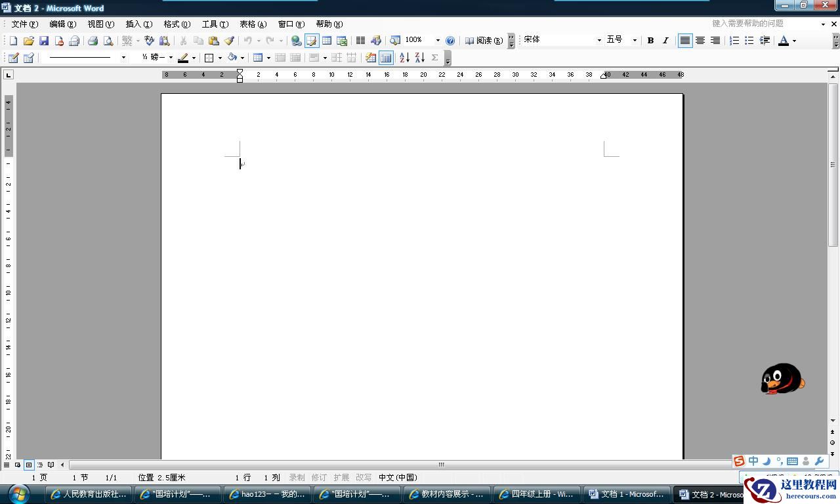Click the Save icon in the toolbar
Viewport: 840px width, 504px height.
pos(44,41)
